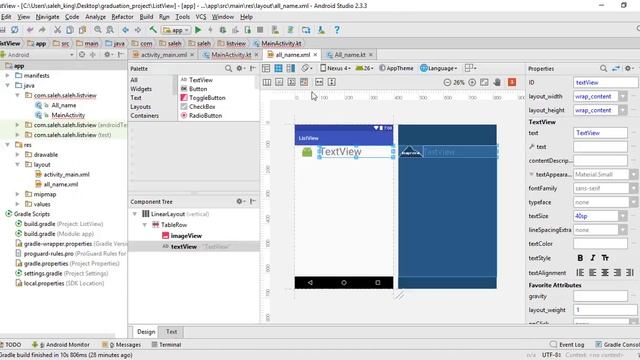Switch to All_name.kt editor tab
The width and height of the screenshot is (640, 360).
click(x=349, y=55)
